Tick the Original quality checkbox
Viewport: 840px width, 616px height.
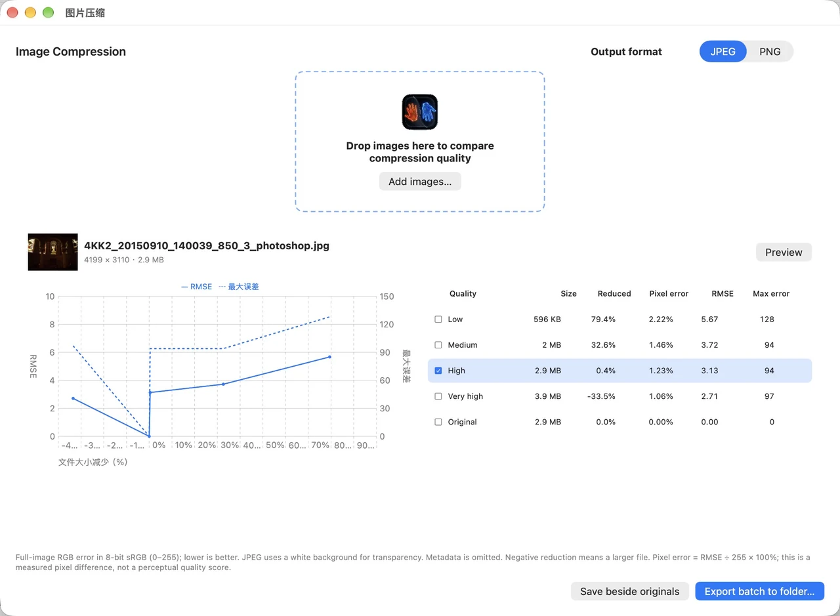pyautogui.click(x=438, y=422)
